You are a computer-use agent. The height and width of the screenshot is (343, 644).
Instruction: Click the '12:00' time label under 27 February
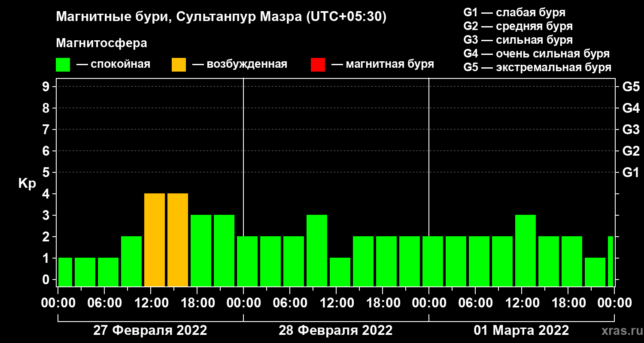tap(151, 303)
